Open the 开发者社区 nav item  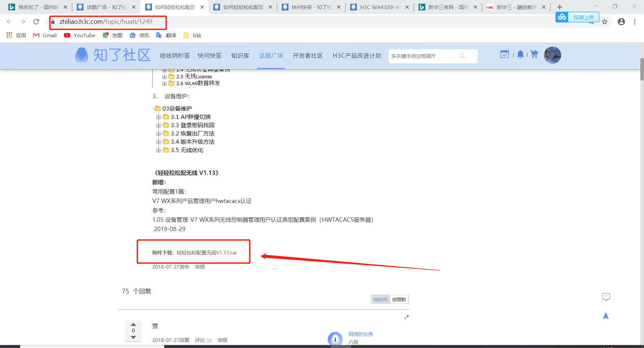pyautogui.click(x=308, y=56)
